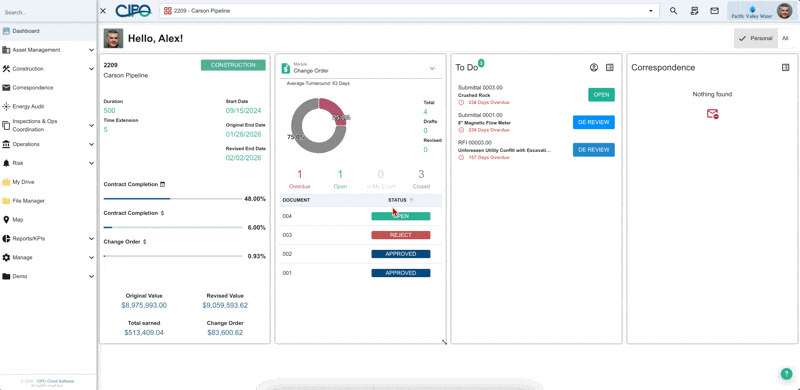Expand the Asset Management menu chevron
The width and height of the screenshot is (800, 390).
(91, 50)
